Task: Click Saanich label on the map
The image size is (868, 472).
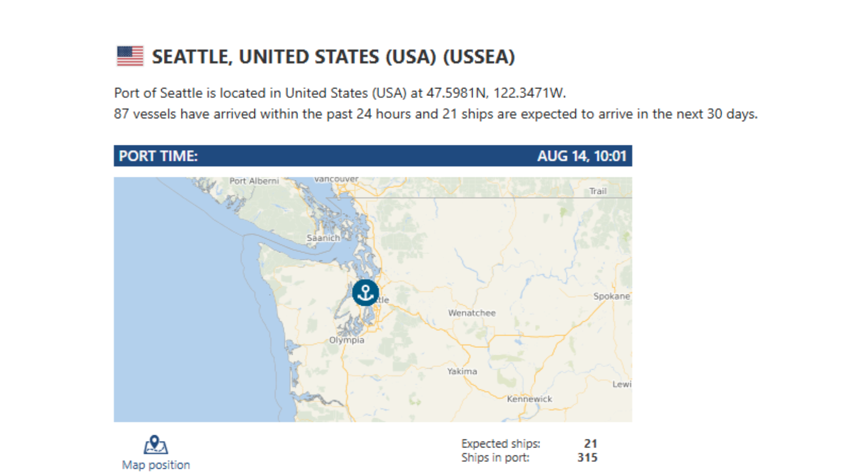Action: pyautogui.click(x=323, y=238)
